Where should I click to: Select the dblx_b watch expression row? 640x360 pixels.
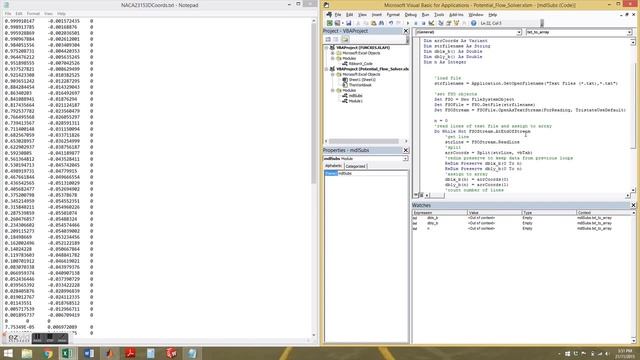522,218
